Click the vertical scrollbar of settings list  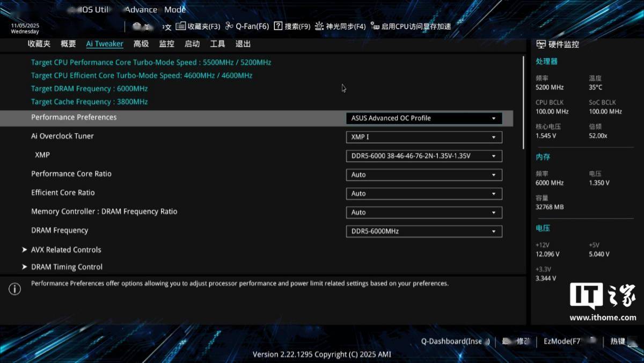coord(524,102)
